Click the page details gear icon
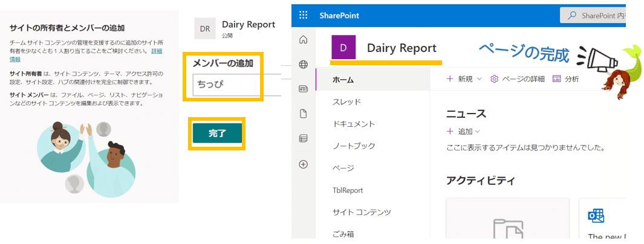This screenshot has height=244, width=644. [494, 79]
